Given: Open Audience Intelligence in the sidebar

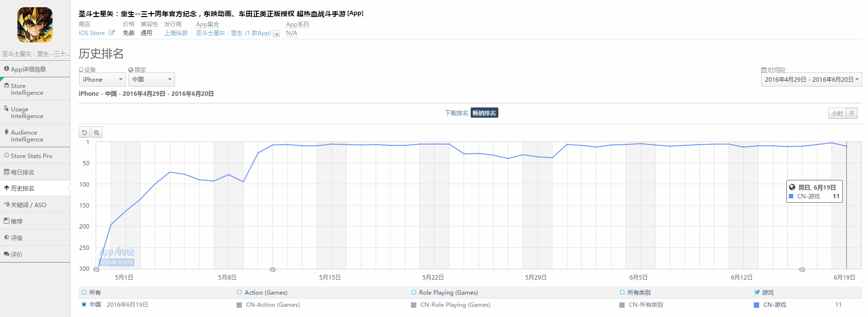Looking at the screenshot, I should tap(35, 136).
